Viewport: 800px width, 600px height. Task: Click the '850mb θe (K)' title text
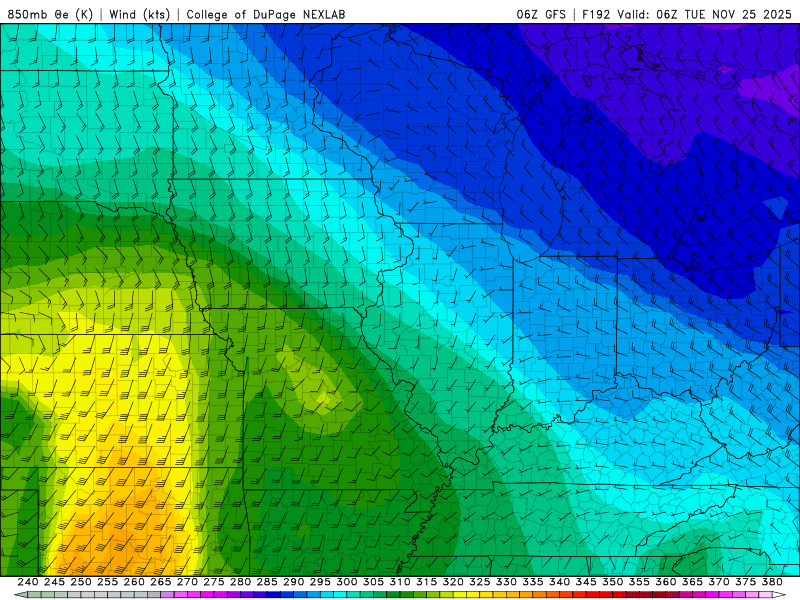[x=50, y=14]
